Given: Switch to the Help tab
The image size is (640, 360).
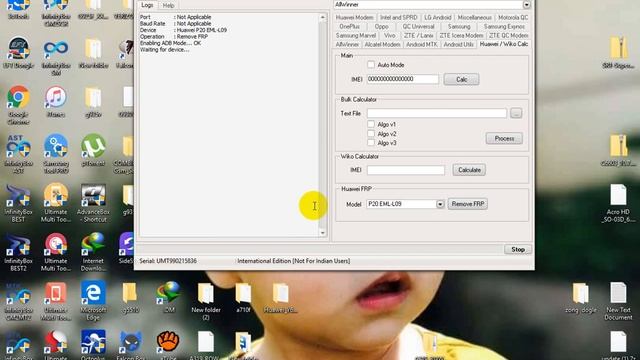Looking at the screenshot, I should (x=168, y=6).
